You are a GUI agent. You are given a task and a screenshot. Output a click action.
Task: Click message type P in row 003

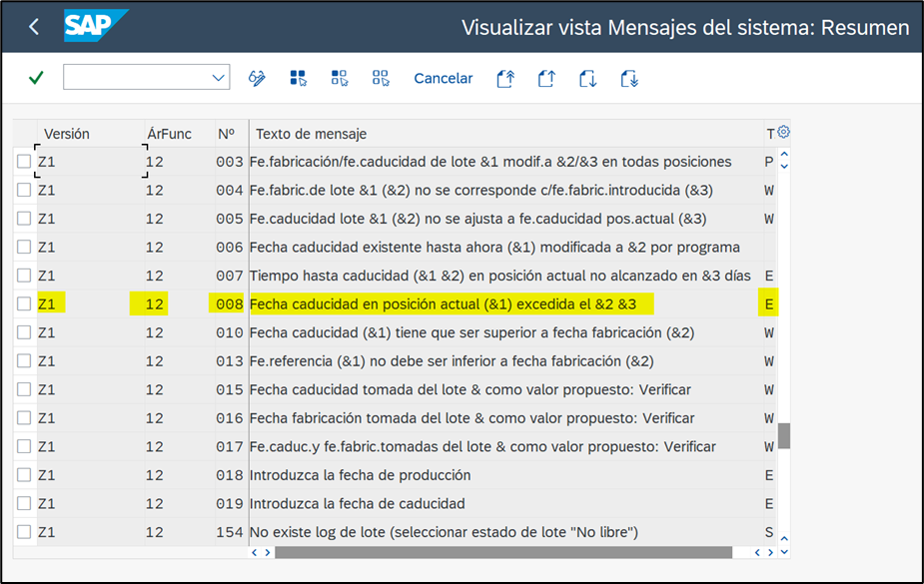coord(769,162)
